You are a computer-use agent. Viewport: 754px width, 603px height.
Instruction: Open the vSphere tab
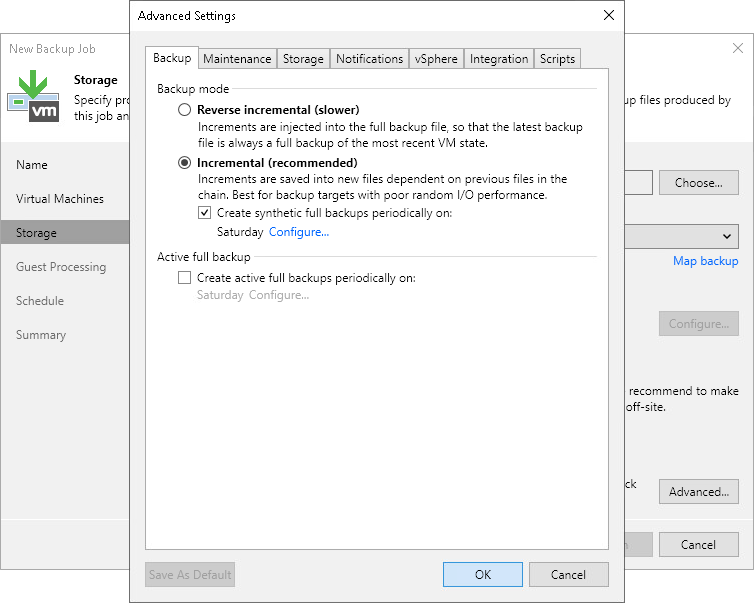click(436, 59)
